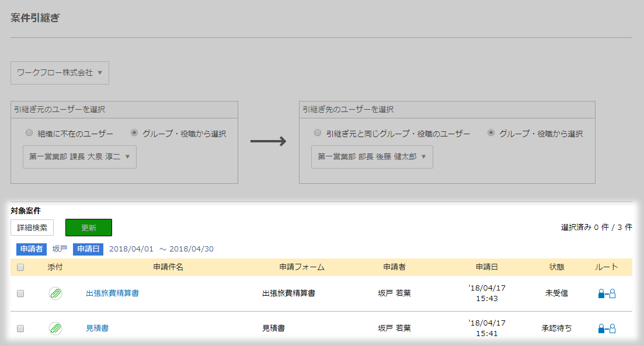Image resolution: width=644 pixels, height=346 pixels.
Task: Open the route icon for 見積書 row
Action: pyautogui.click(x=607, y=328)
